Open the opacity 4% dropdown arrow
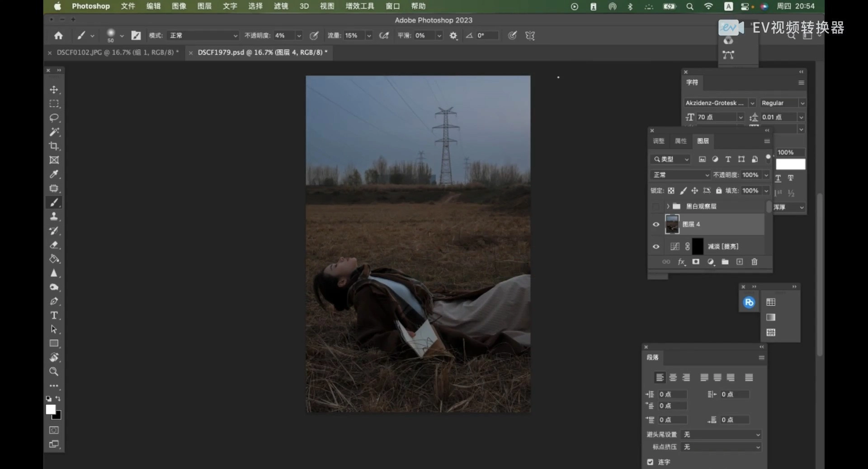 tap(299, 35)
